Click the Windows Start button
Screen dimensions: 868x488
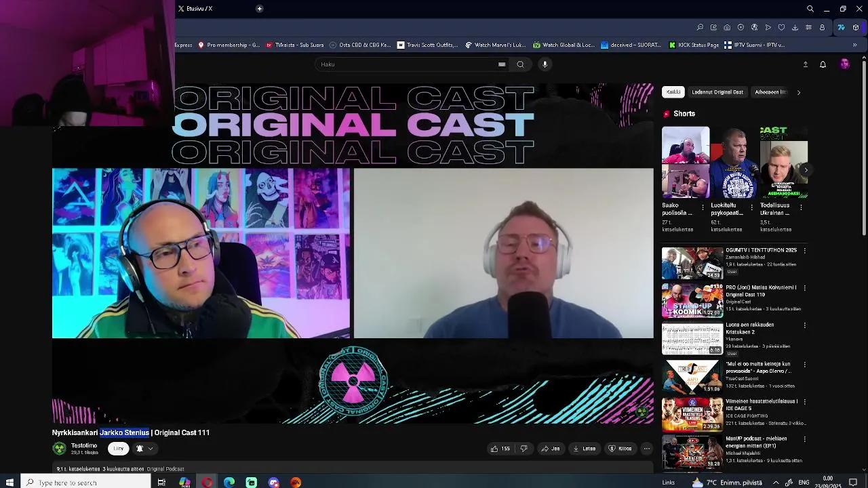10,483
